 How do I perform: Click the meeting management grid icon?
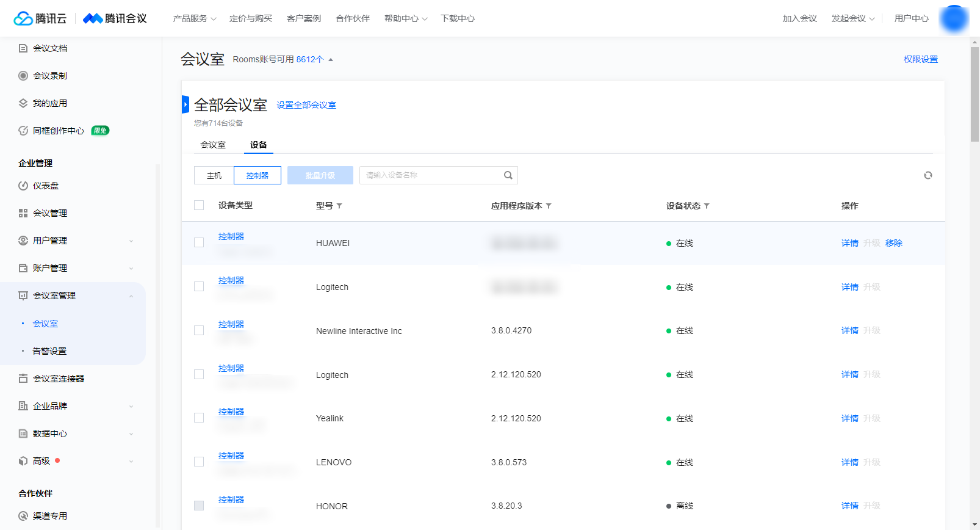[x=23, y=213]
